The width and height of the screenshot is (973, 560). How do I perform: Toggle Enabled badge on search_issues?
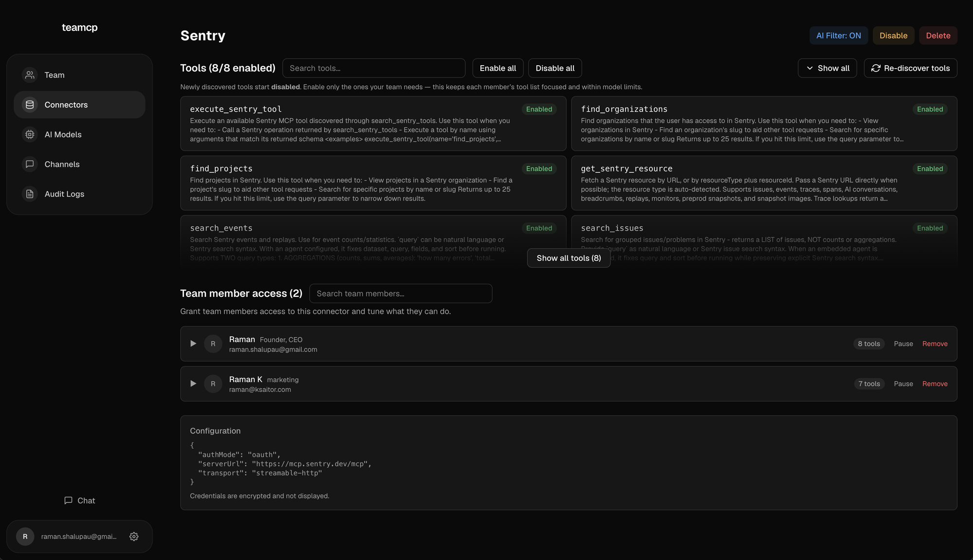pyautogui.click(x=930, y=228)
